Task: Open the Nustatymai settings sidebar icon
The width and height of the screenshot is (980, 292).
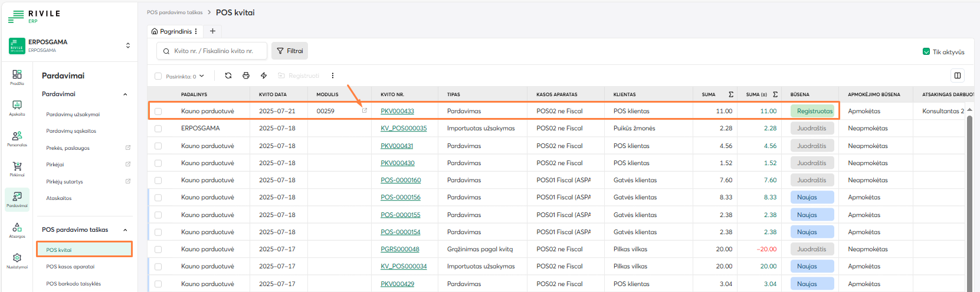Action: click(17, 260)
